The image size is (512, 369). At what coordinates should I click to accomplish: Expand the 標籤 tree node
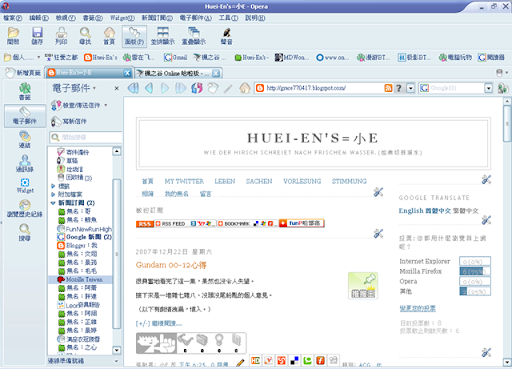pyautogui.click(x=53, y=186)
